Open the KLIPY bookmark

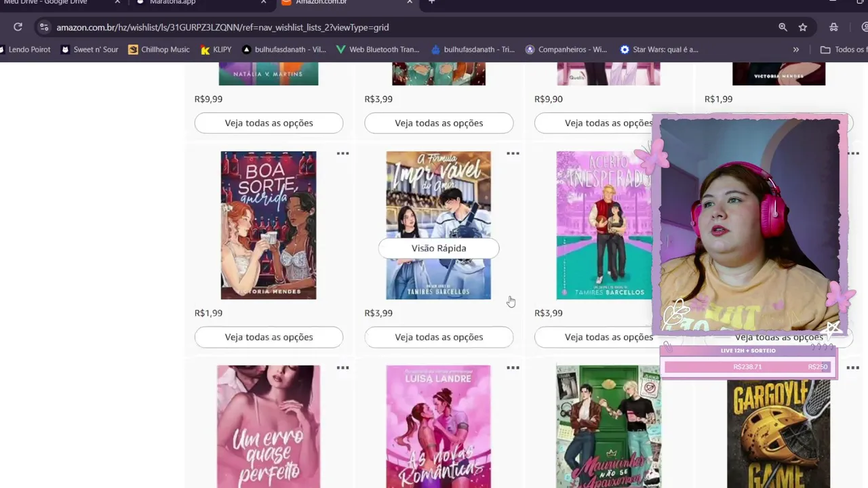pos(216,49)
